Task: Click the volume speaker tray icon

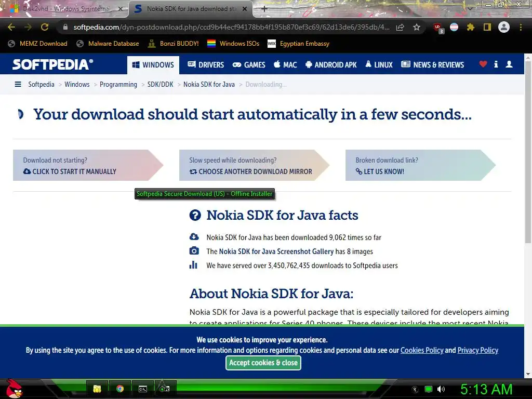Action: [x=441, y=389]
